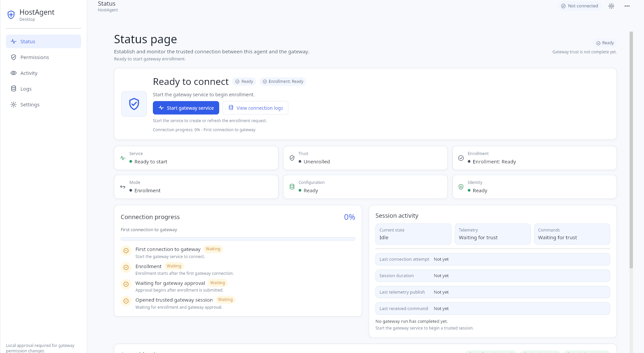Click the Enrollment: Ready badge beside title
The height and width of the screenshot is (353, 644).
click(x=283, y=82)
